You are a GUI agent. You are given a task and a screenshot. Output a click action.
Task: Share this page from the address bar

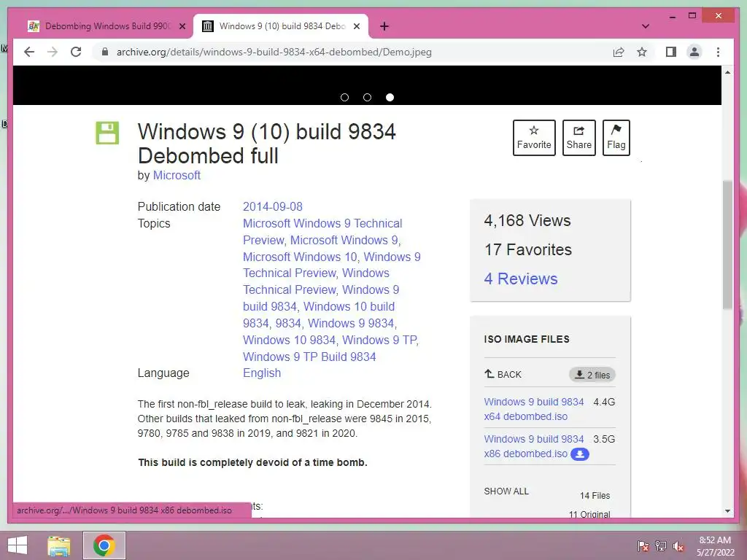(x=619, y=52)
